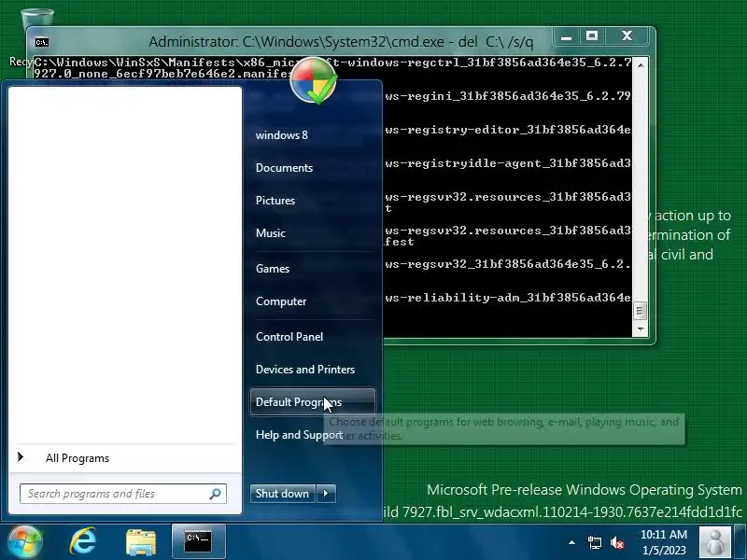Click the cmd scrollbar down arrow
The height and width of the screenshot is (560, 747).
641,329
